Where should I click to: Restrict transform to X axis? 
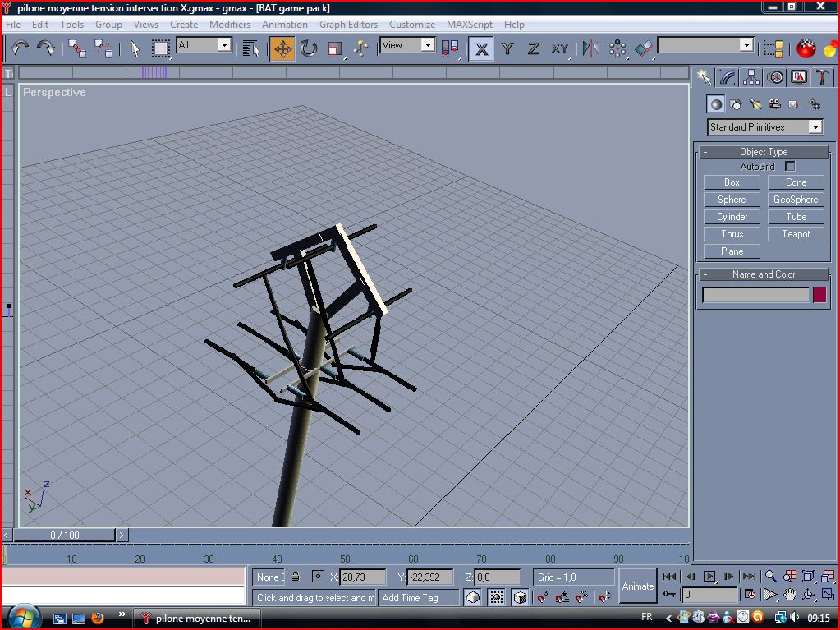[x=482, y=48]
